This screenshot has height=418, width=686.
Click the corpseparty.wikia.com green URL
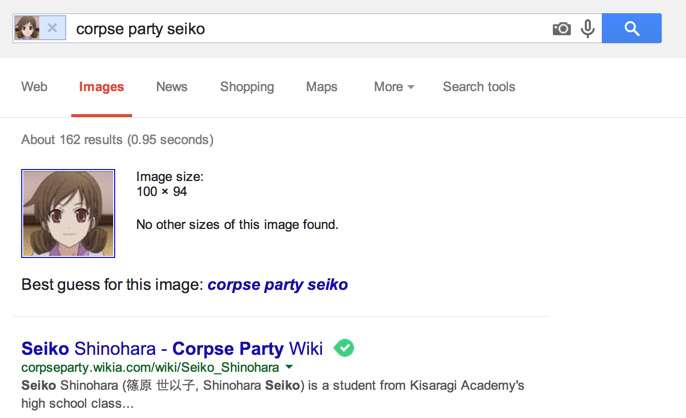(x=150, y=368)
